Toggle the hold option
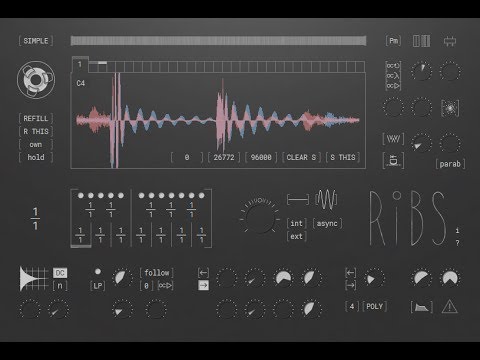The image size is (480, 360). tap(36, 157)
